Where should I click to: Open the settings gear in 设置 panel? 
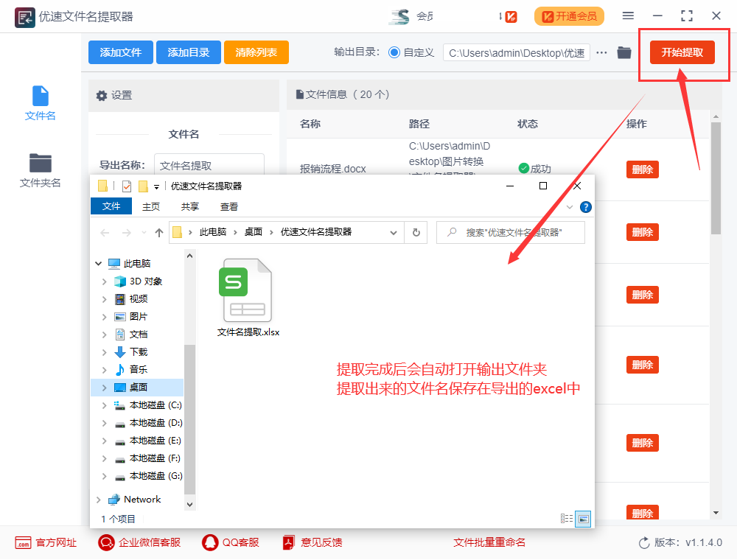click(x=104, y=95)
